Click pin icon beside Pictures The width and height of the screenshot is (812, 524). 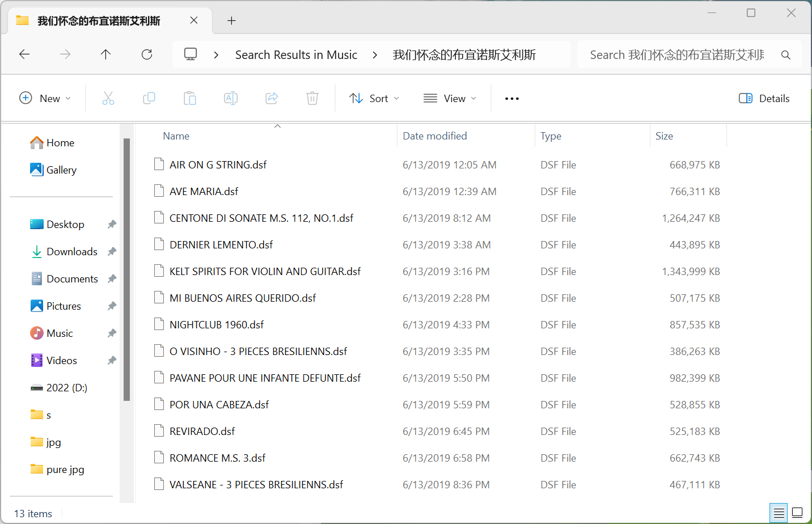(x=112, y=306)
